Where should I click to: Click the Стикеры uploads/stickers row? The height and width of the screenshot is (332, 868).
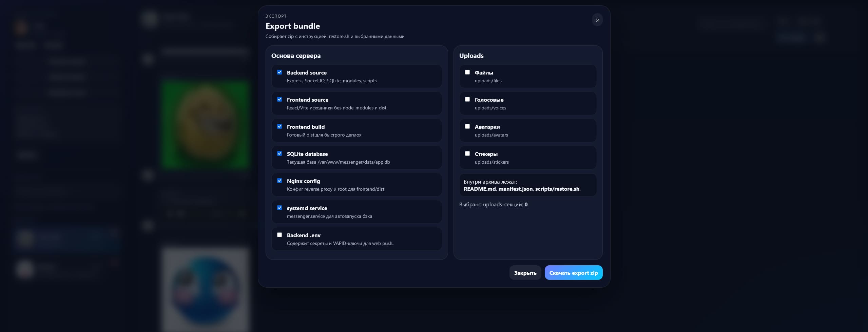pos(528,158)
